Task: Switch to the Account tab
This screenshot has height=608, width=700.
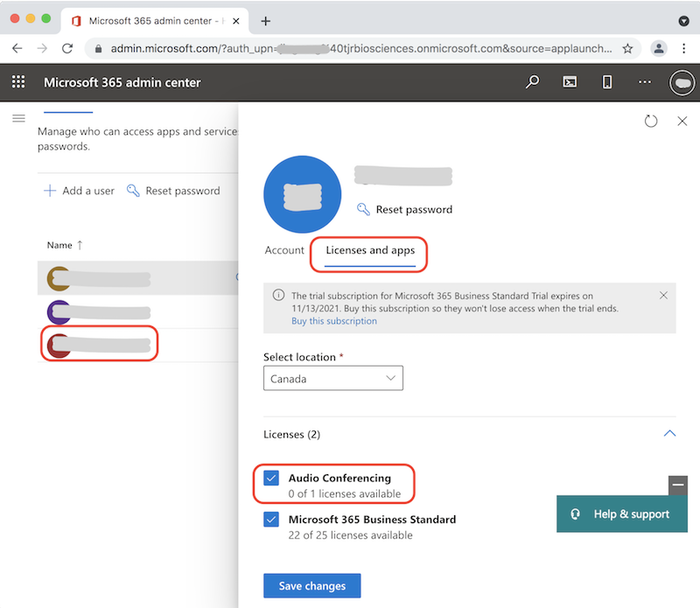Action: (283, 249)
